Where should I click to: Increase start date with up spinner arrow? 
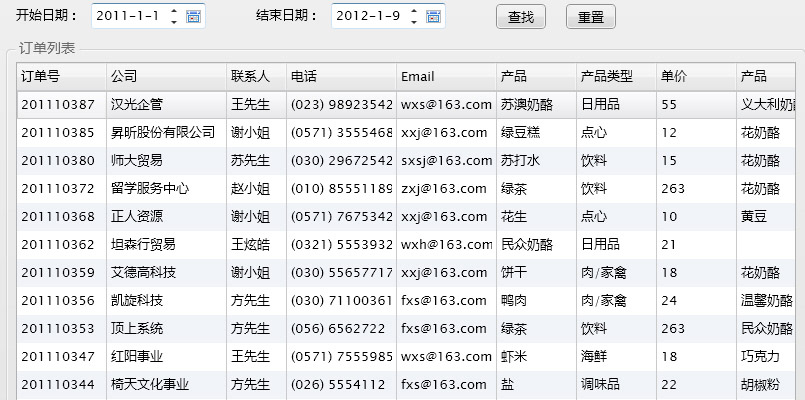click(x=174, y=12)
